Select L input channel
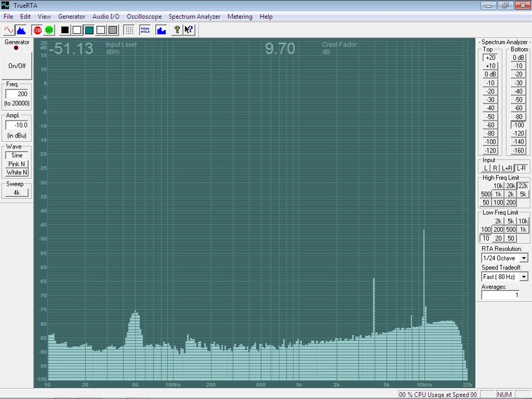This screenshot has width=532, height=399. pyautogui.click(x=486, y=168)
